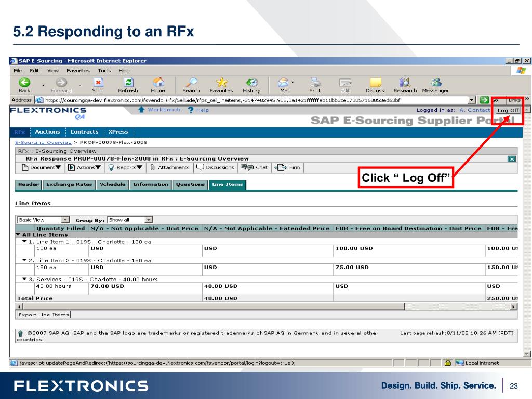Open the Help menu in menu bar
This screenshot has width=532, height=399.
[124, 71]
